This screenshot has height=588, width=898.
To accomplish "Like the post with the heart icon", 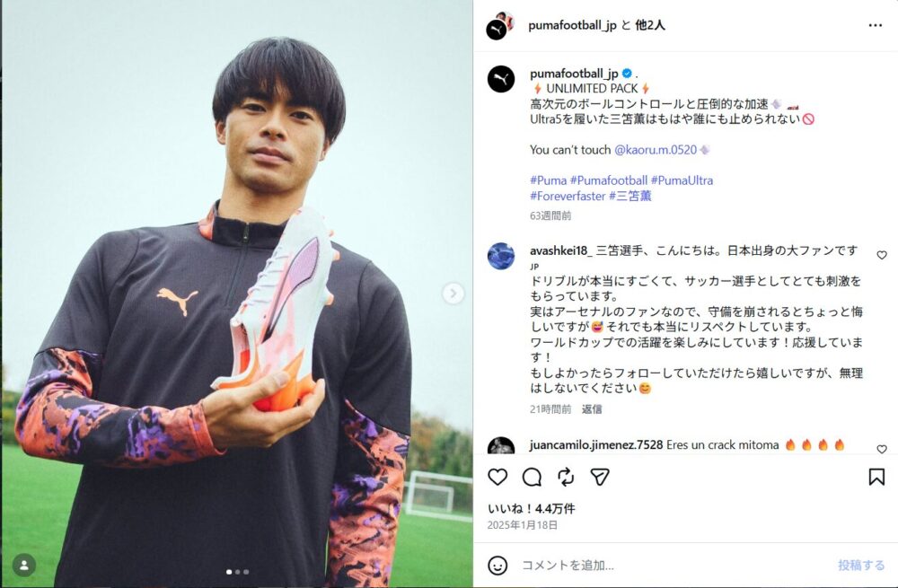I will [497, 477].
